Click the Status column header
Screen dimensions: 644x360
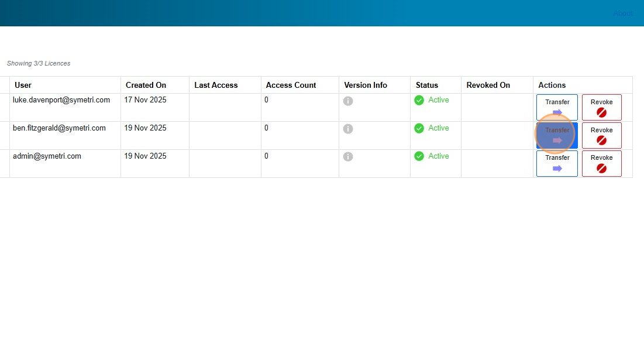click(x=426, y=85)
